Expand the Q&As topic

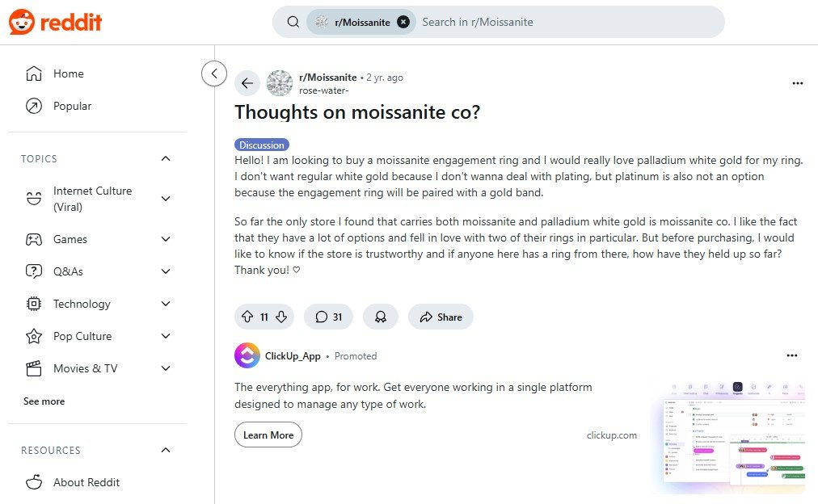point(166,271)
